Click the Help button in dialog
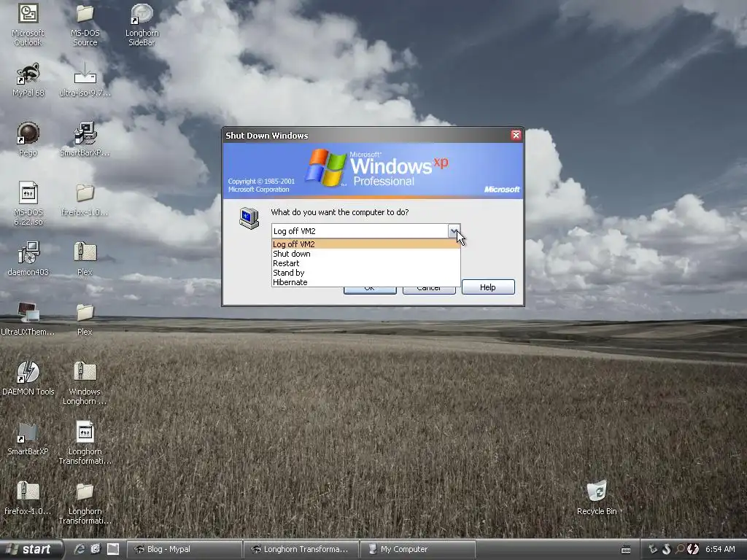747x560 pixels. 488,287
